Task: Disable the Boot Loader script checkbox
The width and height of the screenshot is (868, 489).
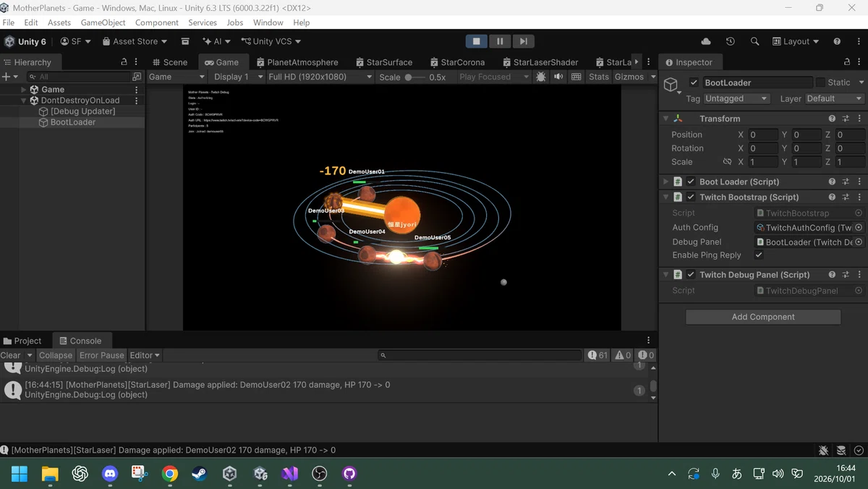Action: pyautogui.click(x=691, y=182)
